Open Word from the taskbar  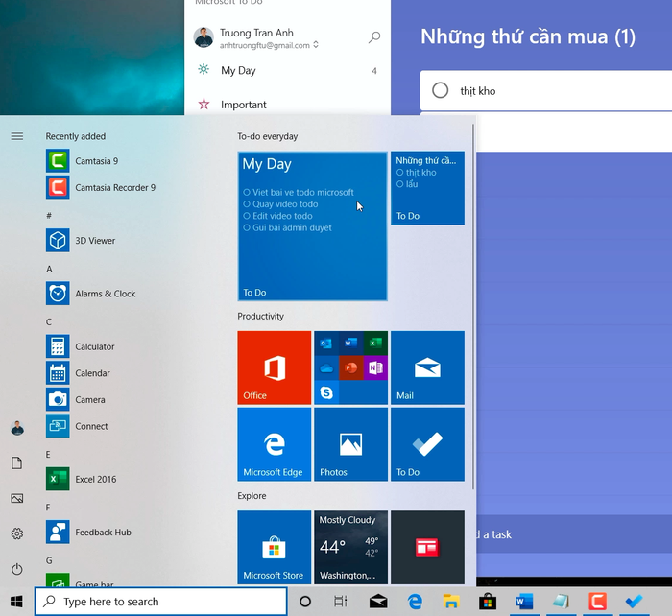click(x=524, y=602)
